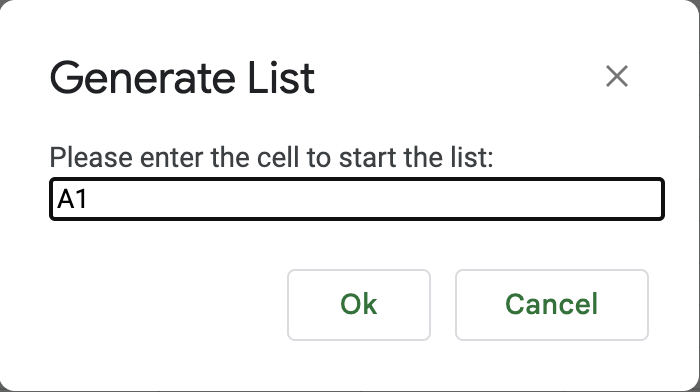This screenshot has width=700, height=392.
Task: Select the green Cancel text button
Action: (551, 304)
